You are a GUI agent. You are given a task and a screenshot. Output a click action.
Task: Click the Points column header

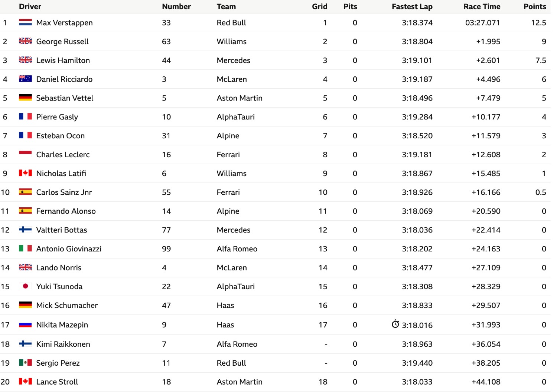coord(535,7)
